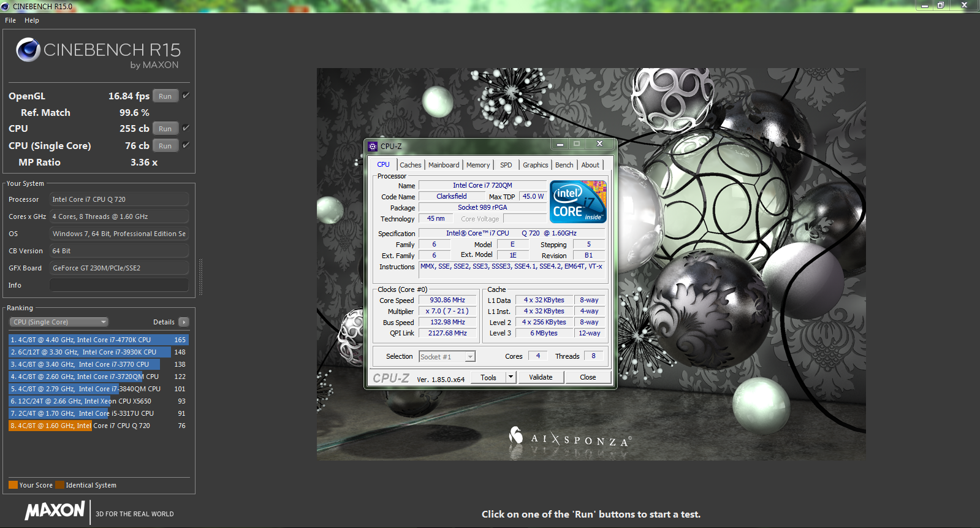Click the Code Name value Clarksfield
This screenshot has width=980, height=528.
[452, 197]
